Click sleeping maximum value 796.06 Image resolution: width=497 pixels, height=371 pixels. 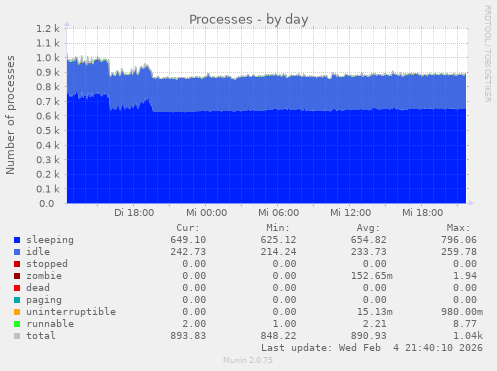459,240
